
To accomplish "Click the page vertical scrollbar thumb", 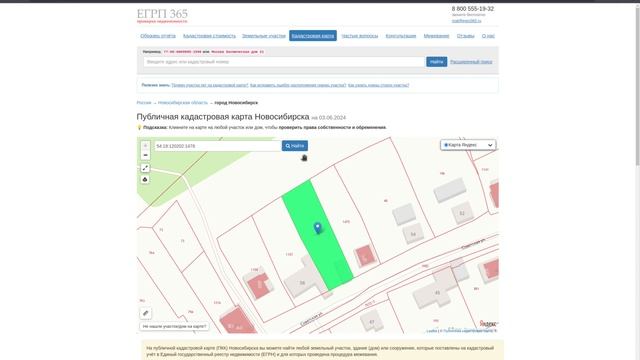I will click(x=637, y=86).
